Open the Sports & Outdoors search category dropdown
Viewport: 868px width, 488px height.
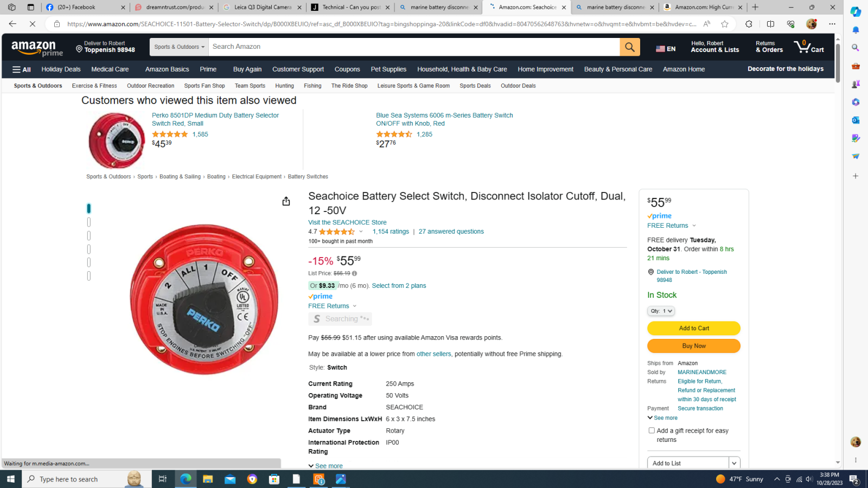[178, 47]
